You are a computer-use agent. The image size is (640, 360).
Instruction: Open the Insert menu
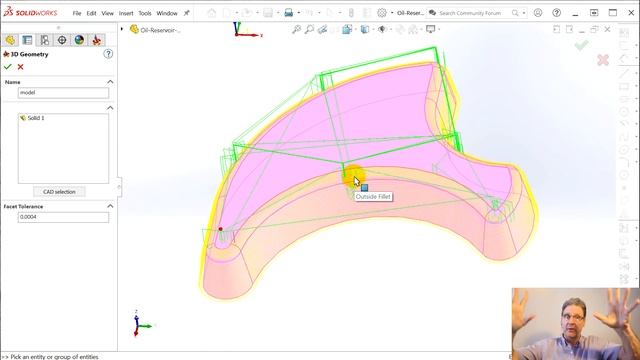126,13
